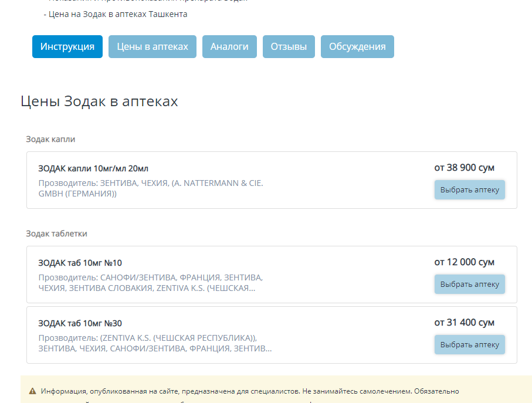Click the Зодак таблетки section label

57,233
